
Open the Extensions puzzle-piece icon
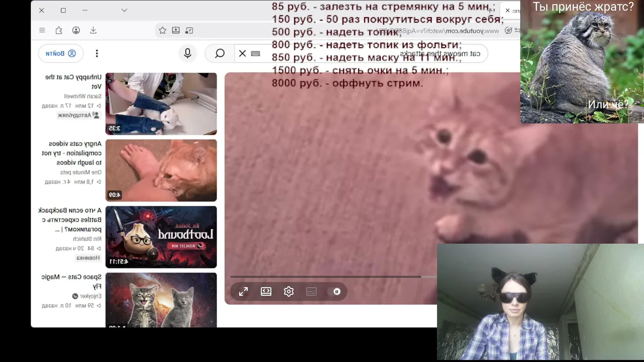[x=59, y=30]
